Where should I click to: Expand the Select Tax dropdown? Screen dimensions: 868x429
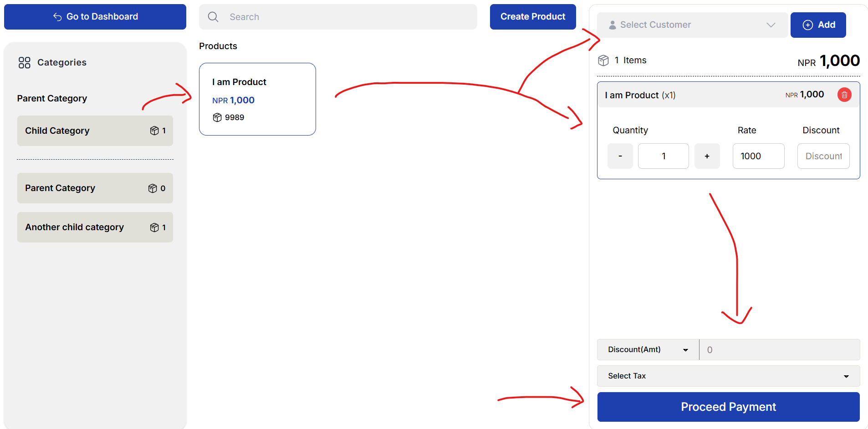click(728, 376)
